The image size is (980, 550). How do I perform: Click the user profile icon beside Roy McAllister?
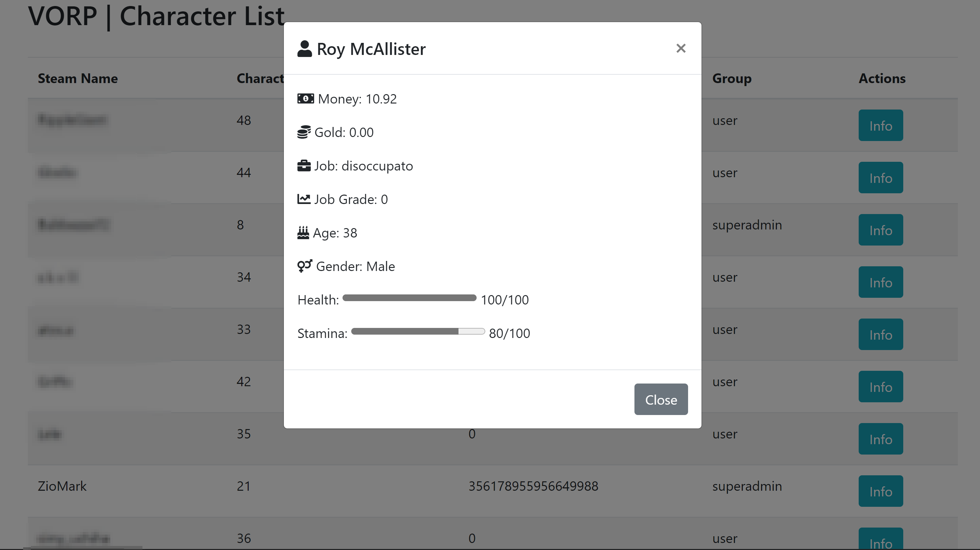point(304,49)
